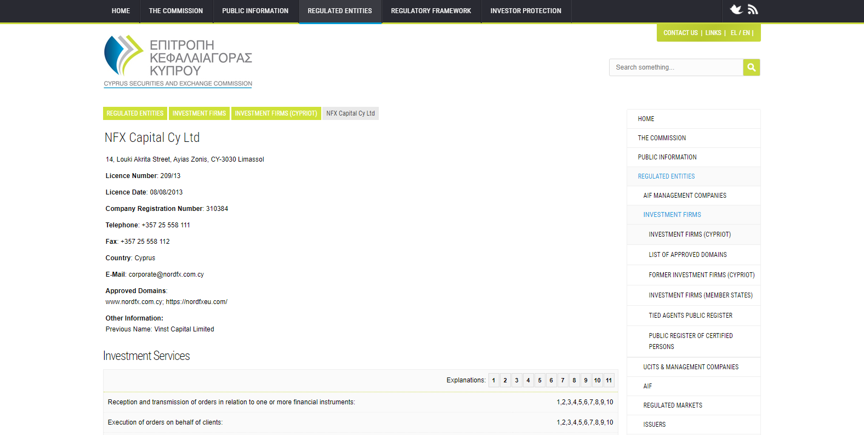Show explanation number 11

pyautogui.click(x=609, y=380)
